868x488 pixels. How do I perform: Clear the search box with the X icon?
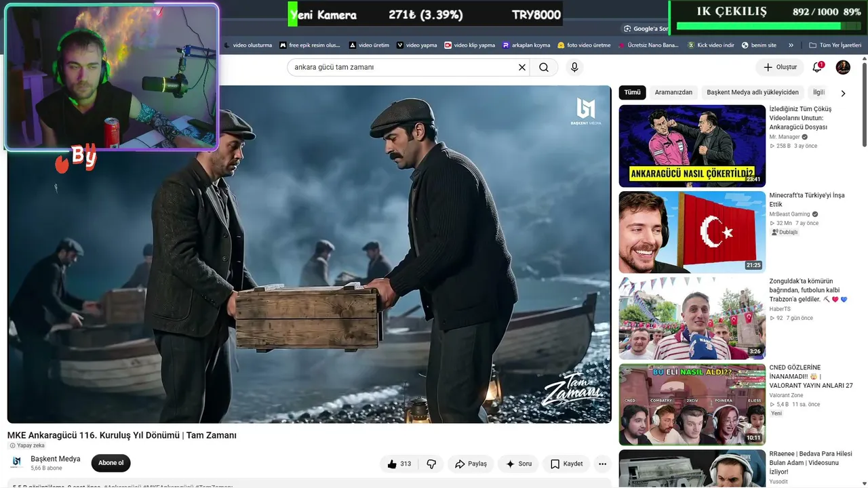point(522,67)
